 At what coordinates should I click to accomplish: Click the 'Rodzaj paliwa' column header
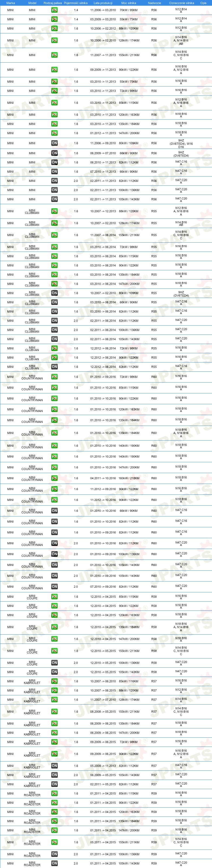[53, 3]
